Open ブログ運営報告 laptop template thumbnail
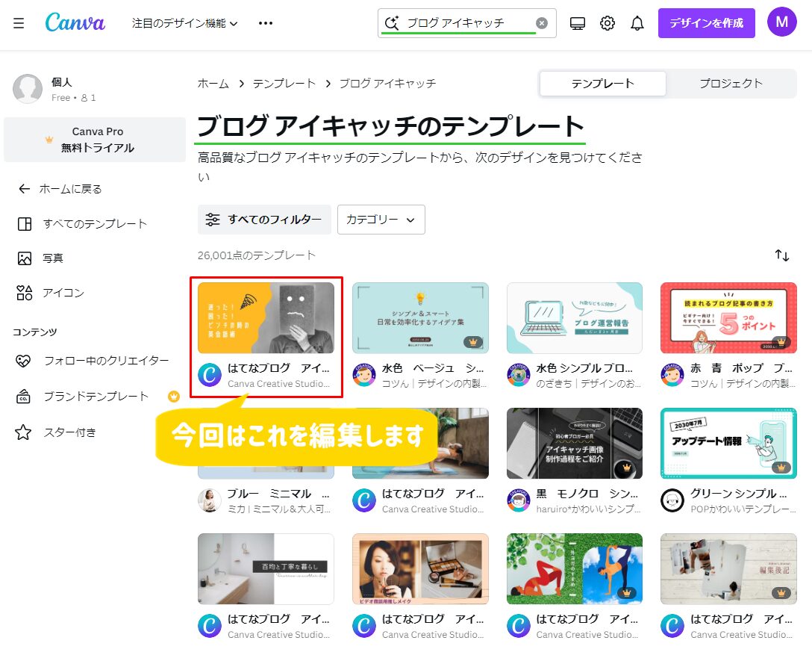Screen dimensions: 812x655 pos(575,317)
